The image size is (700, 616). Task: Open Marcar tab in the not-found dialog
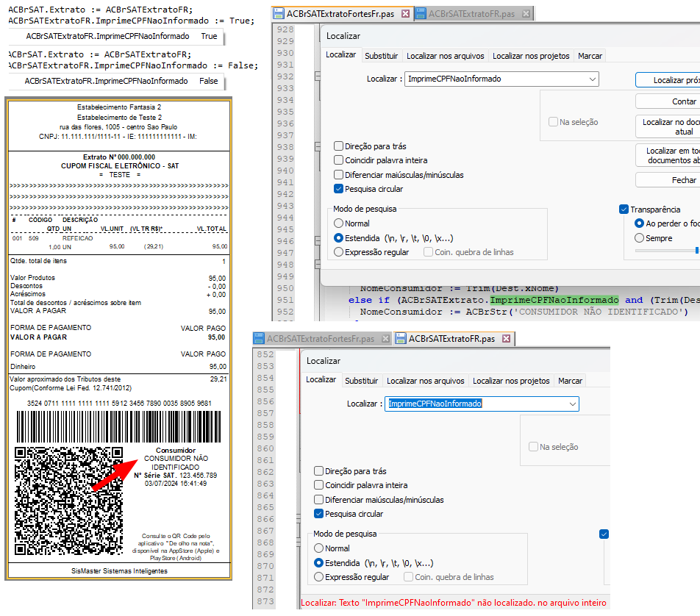coord(570,381)
